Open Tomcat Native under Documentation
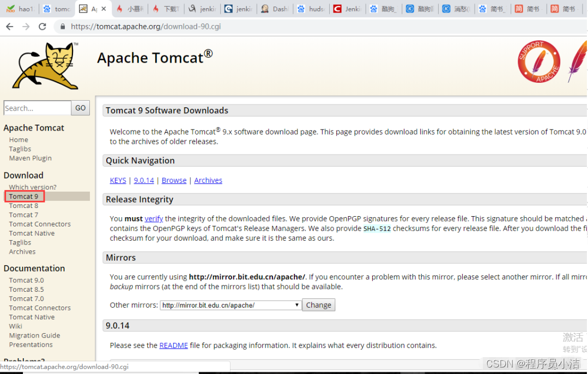 pyautogui.click(x=32, y=317)
